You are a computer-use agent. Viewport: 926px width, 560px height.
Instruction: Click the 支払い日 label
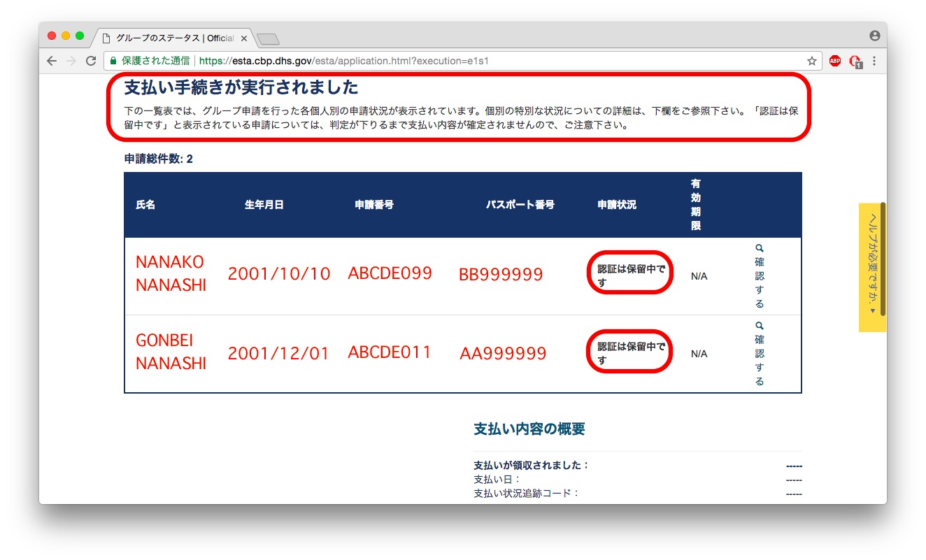coord(497,480)
